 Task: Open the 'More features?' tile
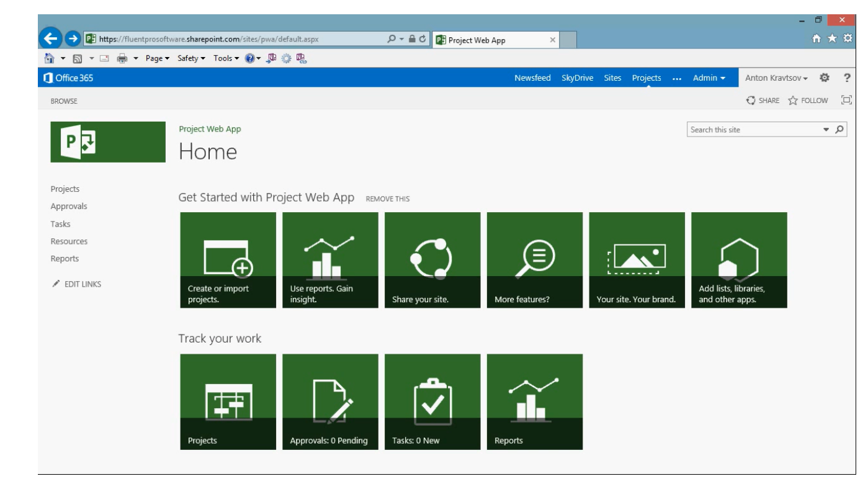pos(535,260)
